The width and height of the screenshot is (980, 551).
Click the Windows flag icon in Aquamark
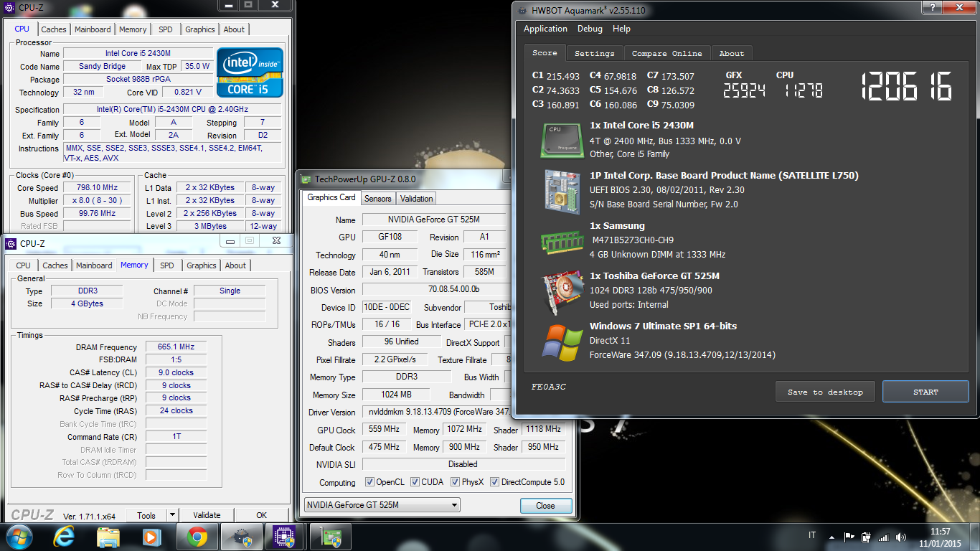pos(562,342)
